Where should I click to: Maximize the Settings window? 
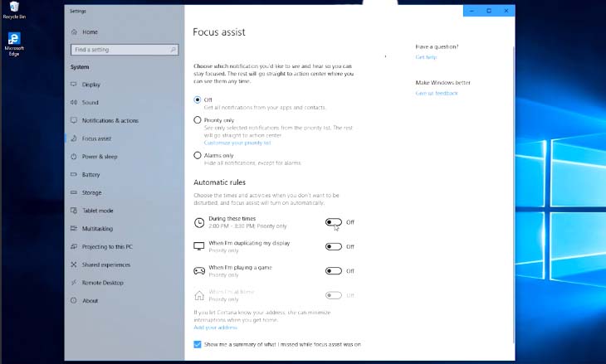pyautogui.click(x=489, y=11)
